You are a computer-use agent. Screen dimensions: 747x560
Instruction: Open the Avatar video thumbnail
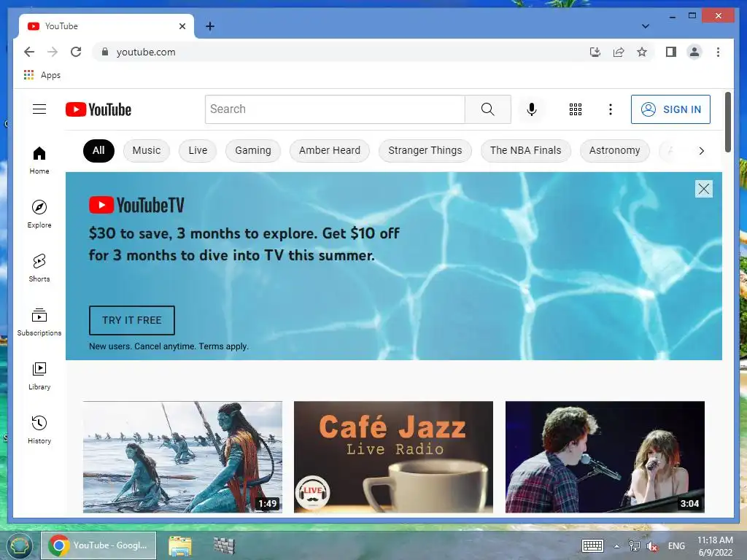tap(182, 457)
